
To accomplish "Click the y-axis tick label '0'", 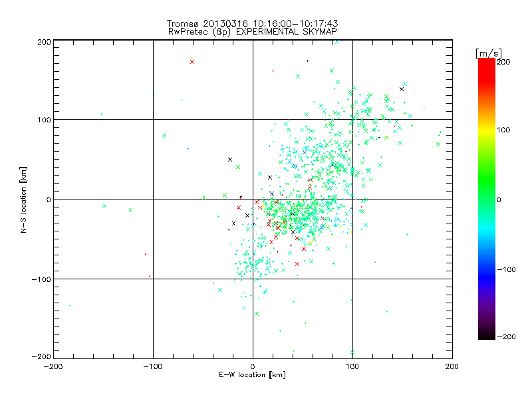I will coord(49,199).
